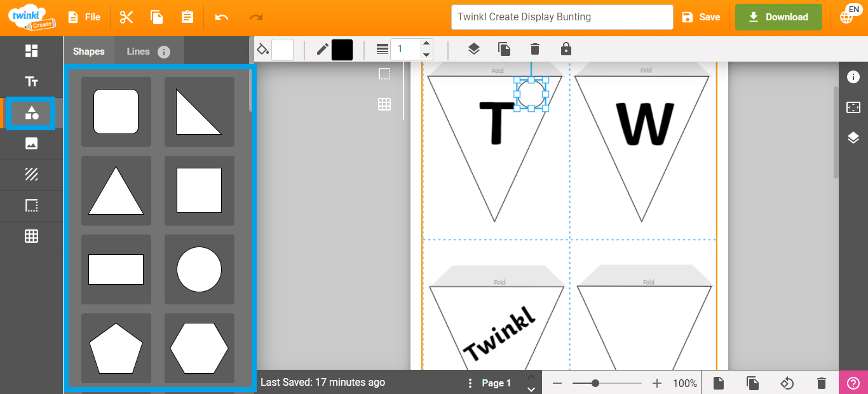Open the layer order icon in toolbar
The image size is (868, 394).
(x=473, y=49)
